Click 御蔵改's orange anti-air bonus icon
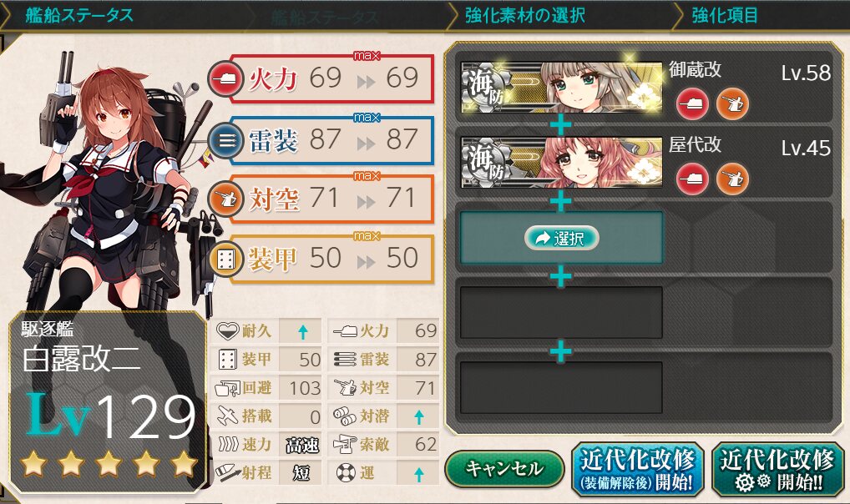 pyautogui.click(x=732, y=104)
